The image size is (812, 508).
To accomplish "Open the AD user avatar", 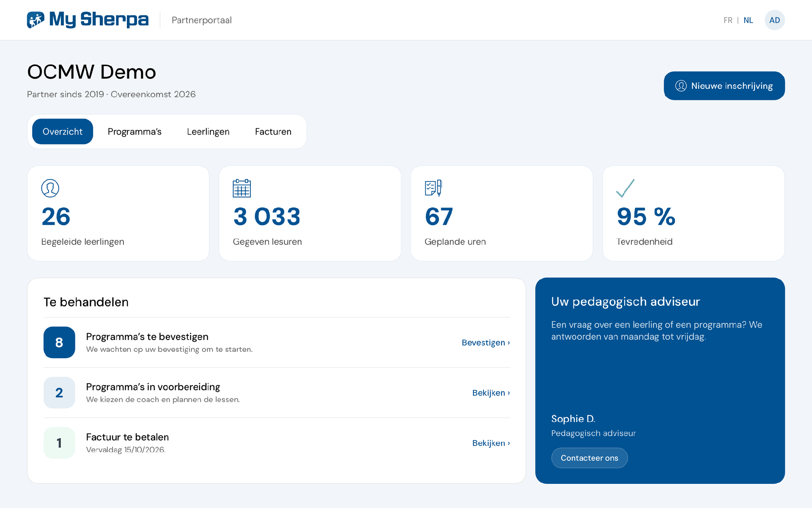I will coord(774,20).
